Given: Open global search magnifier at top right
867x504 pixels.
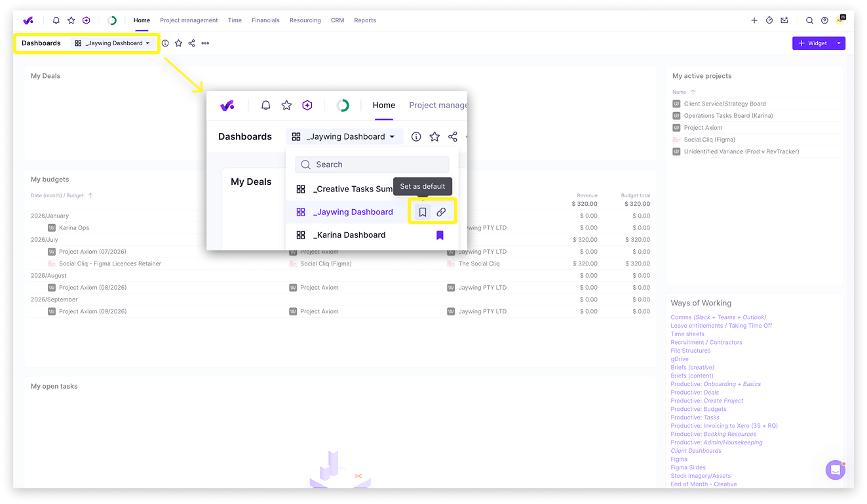Looking at the screenshot, I should pyautogui.click(x=809, y=20).
